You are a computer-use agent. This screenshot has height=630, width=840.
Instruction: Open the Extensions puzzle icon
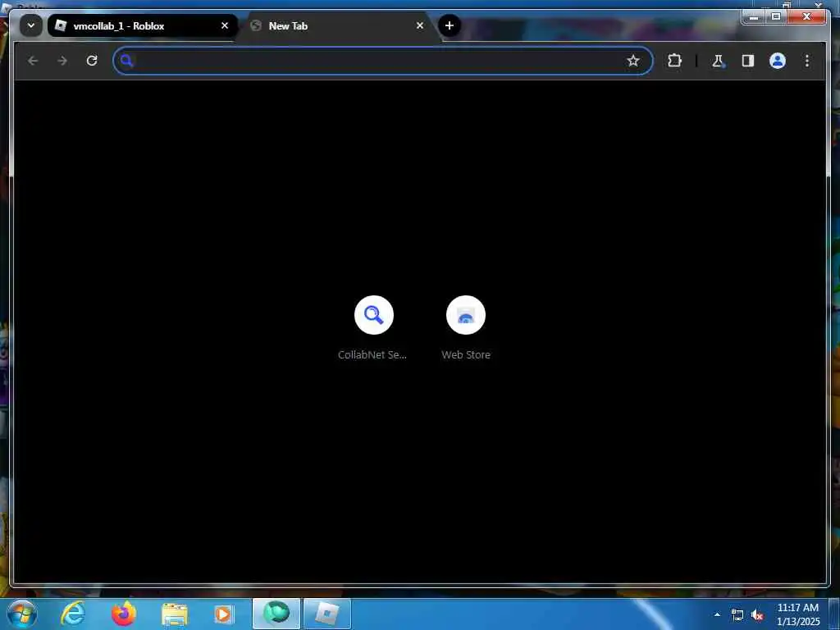pos(674,61)
